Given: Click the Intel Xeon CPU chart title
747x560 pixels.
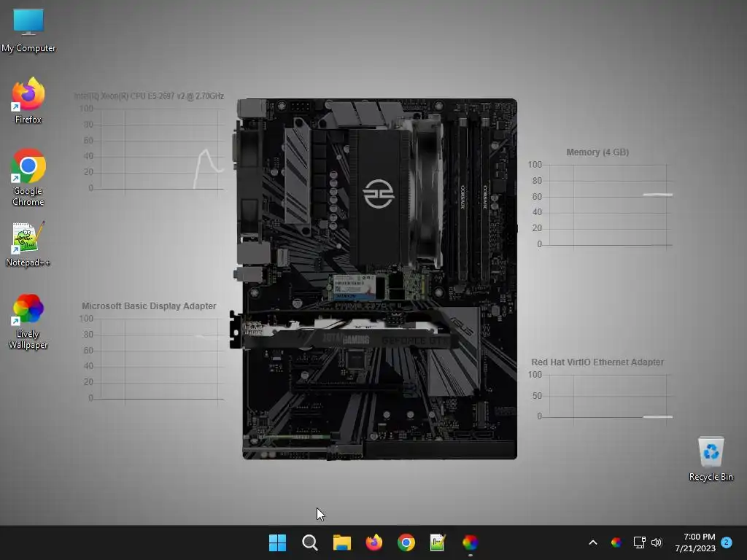Looking at the screenshot, I should (x=149, y=96).
